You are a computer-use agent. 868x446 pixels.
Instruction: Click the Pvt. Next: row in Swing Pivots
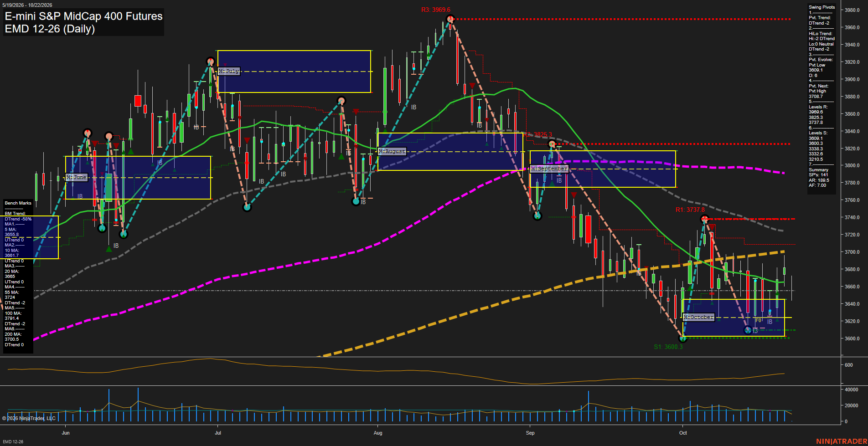click(819, 86)
